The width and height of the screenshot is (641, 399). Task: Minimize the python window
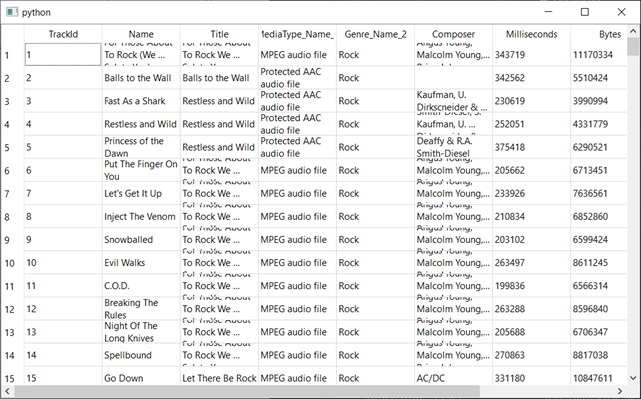tap(549, 12)
